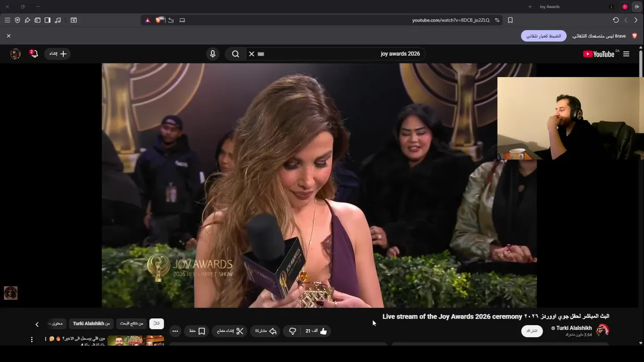Click the Brave Rewards triangle icon
This screenshot has height=362, width=644.
point(147,20)
